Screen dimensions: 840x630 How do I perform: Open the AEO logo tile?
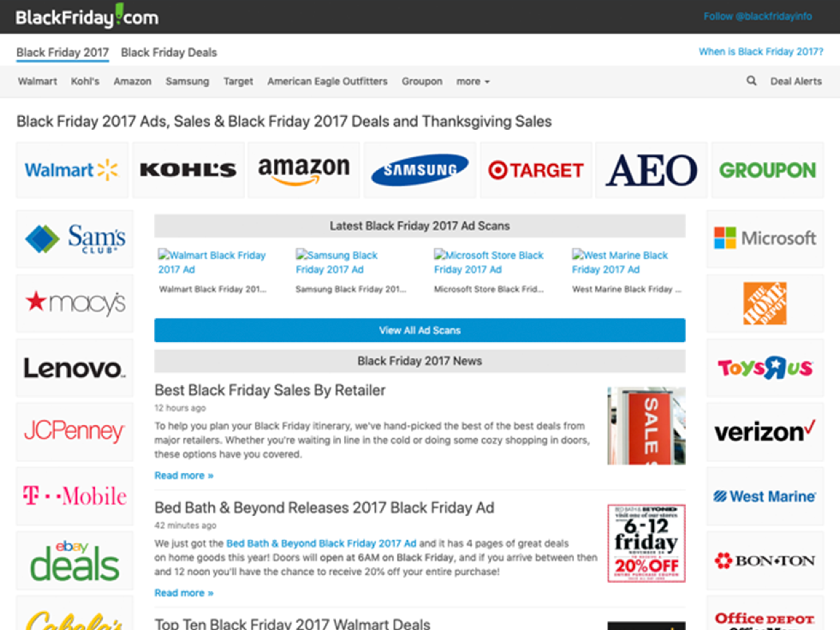[651, 170]
